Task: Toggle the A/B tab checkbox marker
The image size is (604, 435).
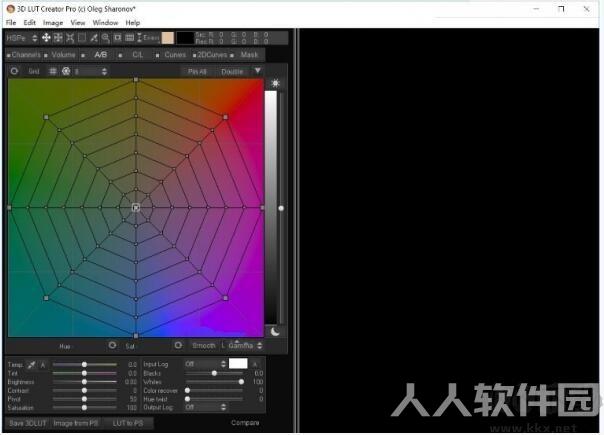Action: [83, 56]
